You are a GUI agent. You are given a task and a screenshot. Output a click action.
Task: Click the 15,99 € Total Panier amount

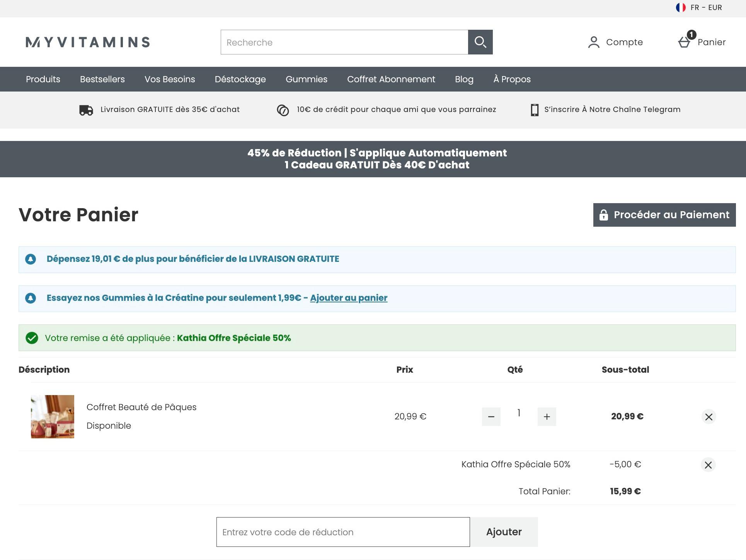[x=625, y=491]
